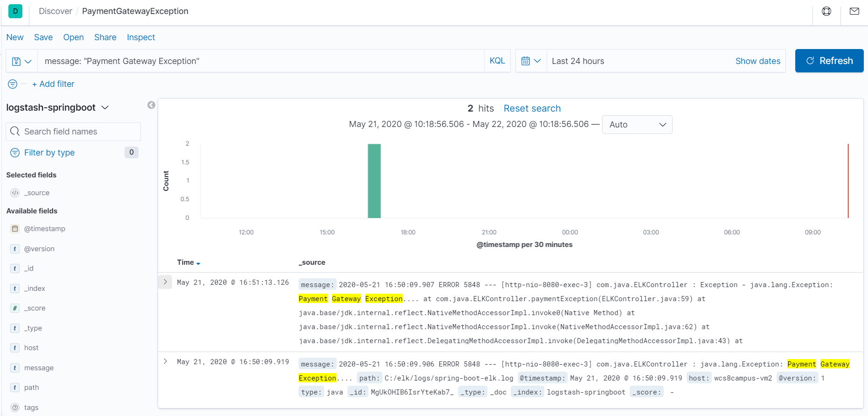
Task: Click the PaymentGatewayException breadcrumb title
Action: (x=135, y=11)
